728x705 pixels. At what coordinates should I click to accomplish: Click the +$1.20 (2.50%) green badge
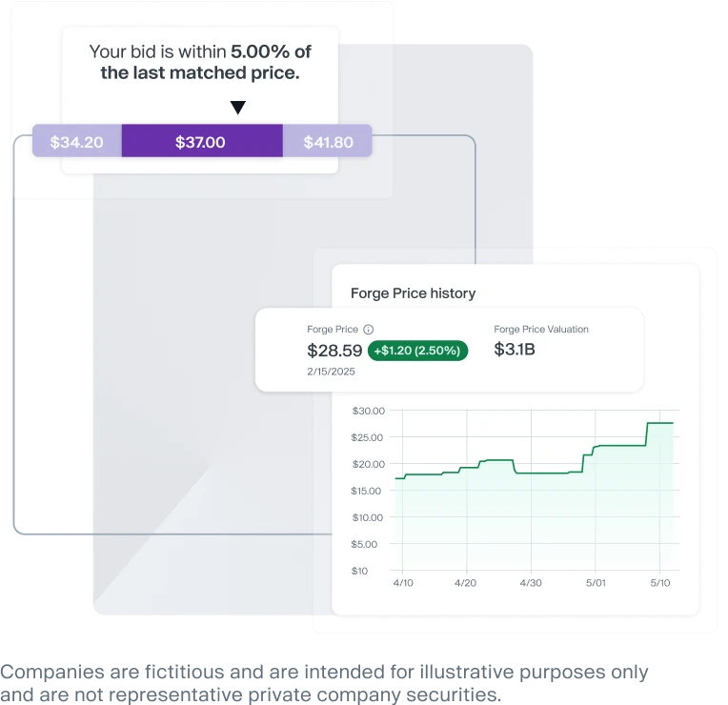point(417,351)
